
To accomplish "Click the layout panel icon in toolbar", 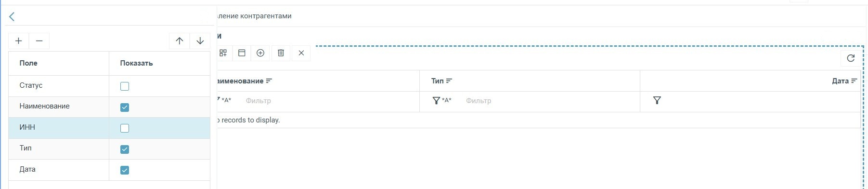I will [242, 53].
